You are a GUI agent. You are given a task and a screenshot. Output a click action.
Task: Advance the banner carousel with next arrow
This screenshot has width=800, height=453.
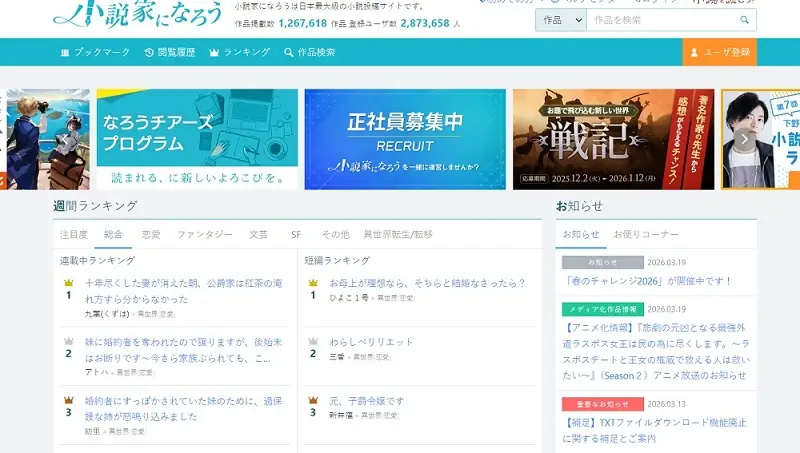pos(744,139)
